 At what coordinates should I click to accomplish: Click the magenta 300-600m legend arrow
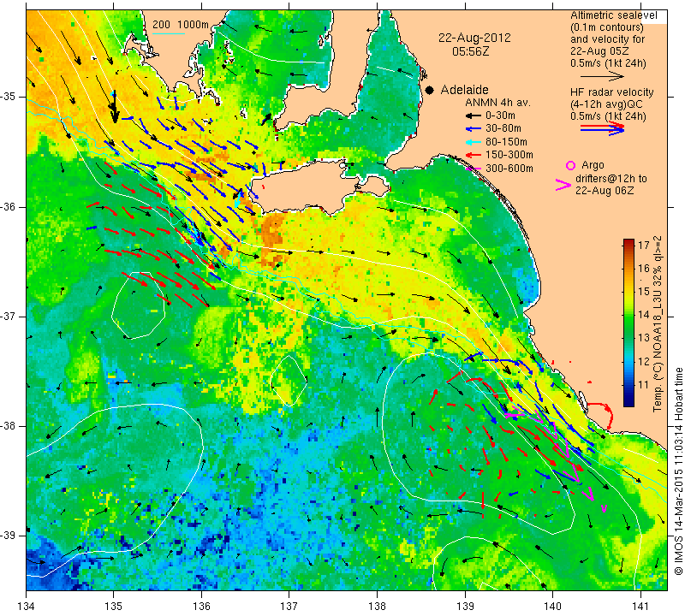pos(474,168)
